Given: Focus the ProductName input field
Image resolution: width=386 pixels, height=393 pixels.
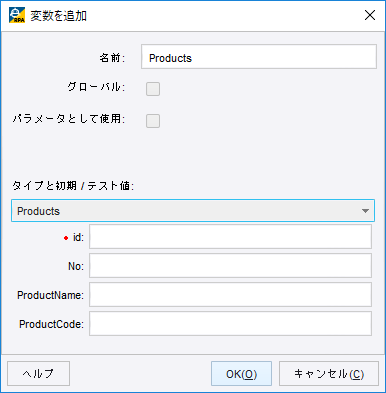Looking at the screenshot, I should point(230,295).
